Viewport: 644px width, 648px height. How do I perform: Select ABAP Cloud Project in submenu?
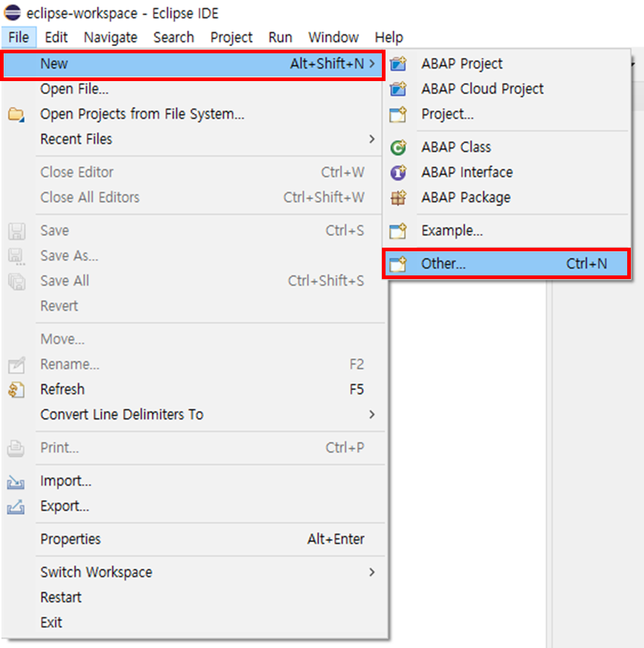coord(507,89)
